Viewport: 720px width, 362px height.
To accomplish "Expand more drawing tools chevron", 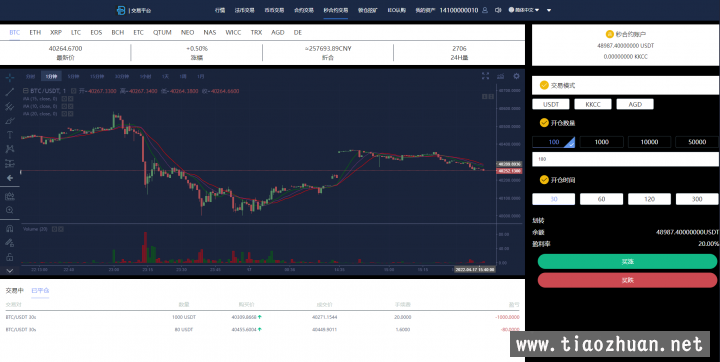I will pyautogui.click(x=10, y=271).
